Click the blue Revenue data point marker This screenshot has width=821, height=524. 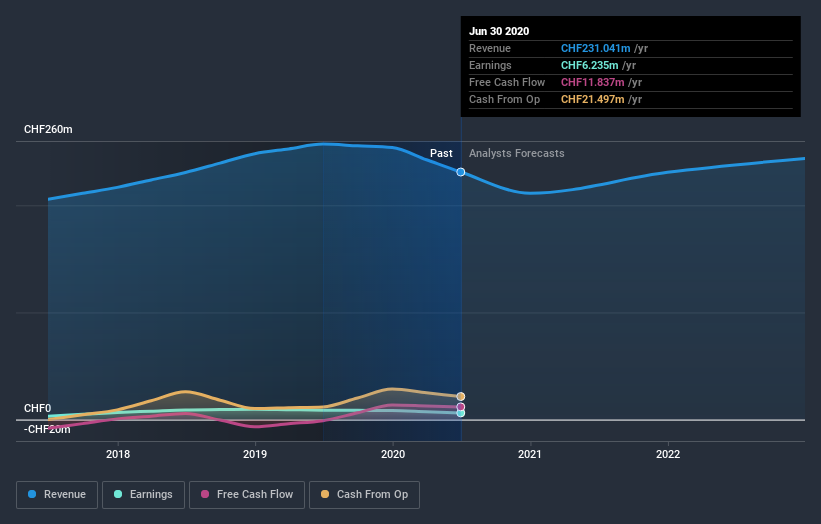click(461, 172)
